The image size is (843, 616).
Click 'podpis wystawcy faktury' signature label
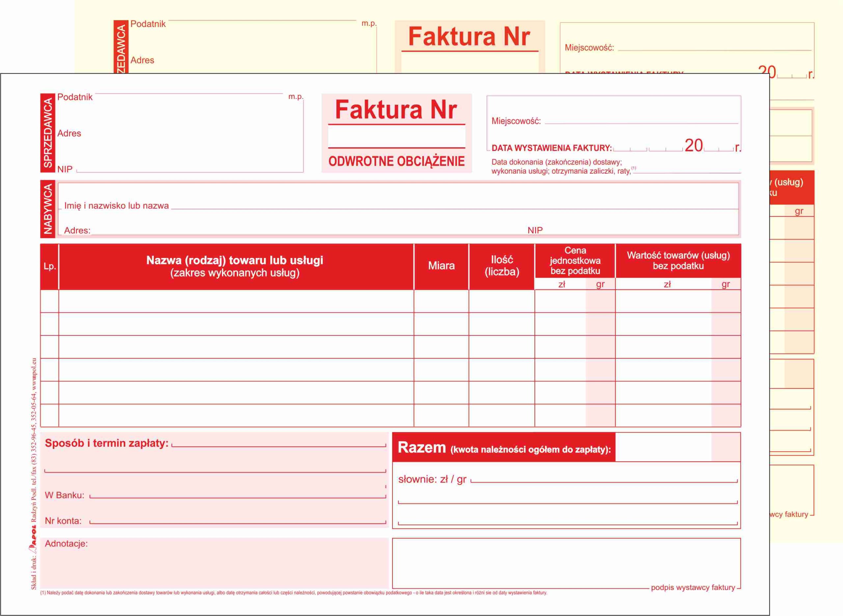[693, 587]
